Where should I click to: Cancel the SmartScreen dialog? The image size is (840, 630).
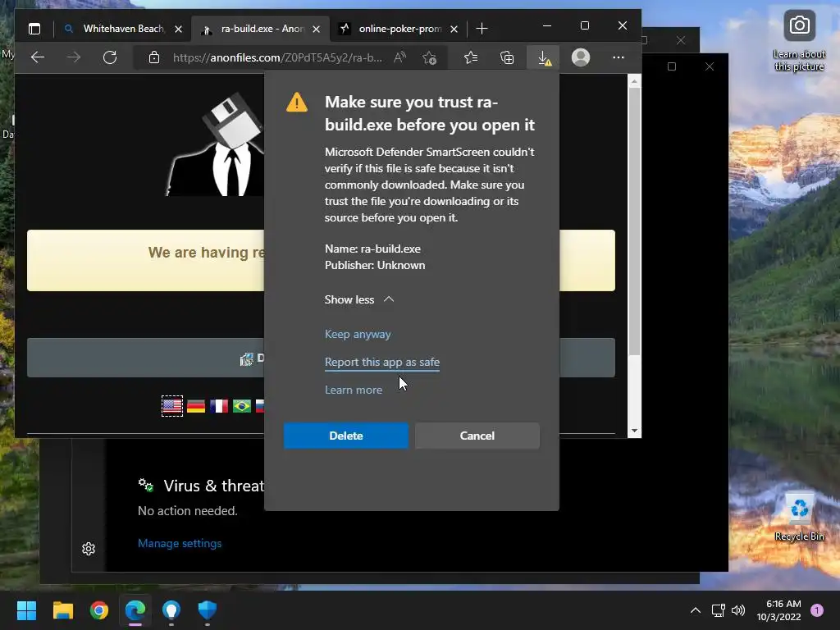pos(477,436)
